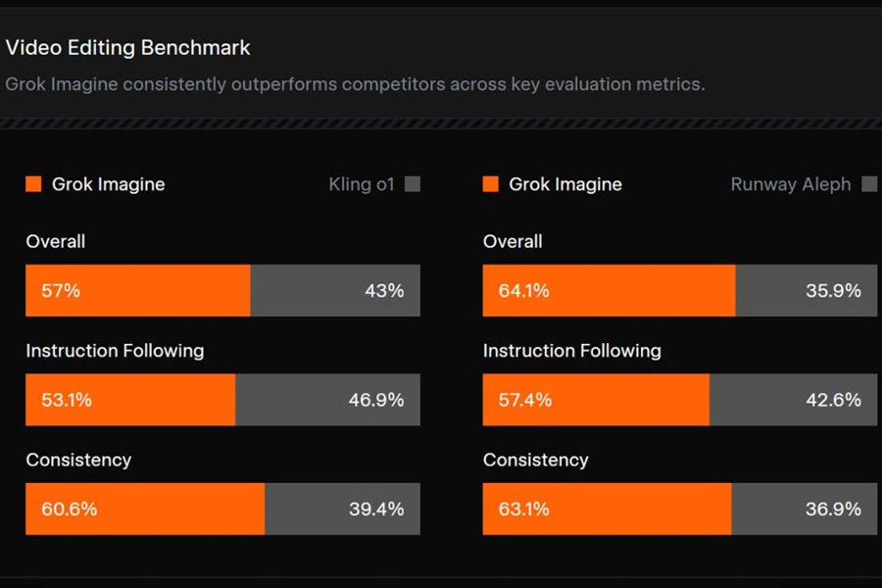Click the gray Runway Aleph legend swatch
Screen dimensions: 882x588
point(869,184)
